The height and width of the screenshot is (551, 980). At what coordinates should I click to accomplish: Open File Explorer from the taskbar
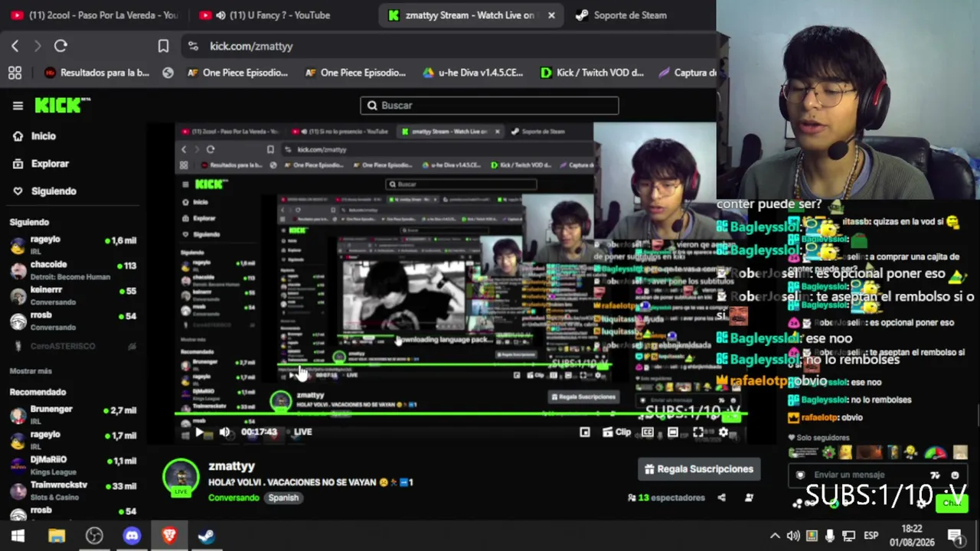click(x=57, y=536)
